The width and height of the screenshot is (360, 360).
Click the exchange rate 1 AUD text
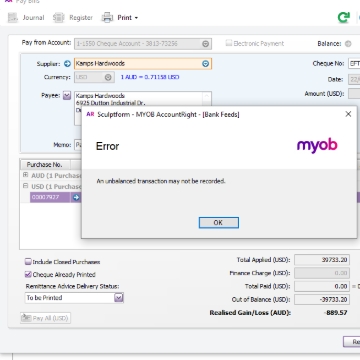[150, 77]
